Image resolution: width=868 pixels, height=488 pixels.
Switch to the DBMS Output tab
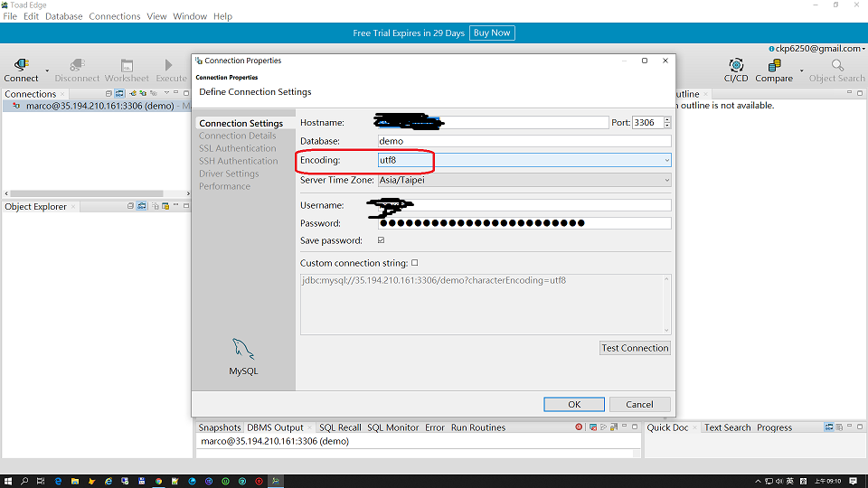(x=275, y=427)
